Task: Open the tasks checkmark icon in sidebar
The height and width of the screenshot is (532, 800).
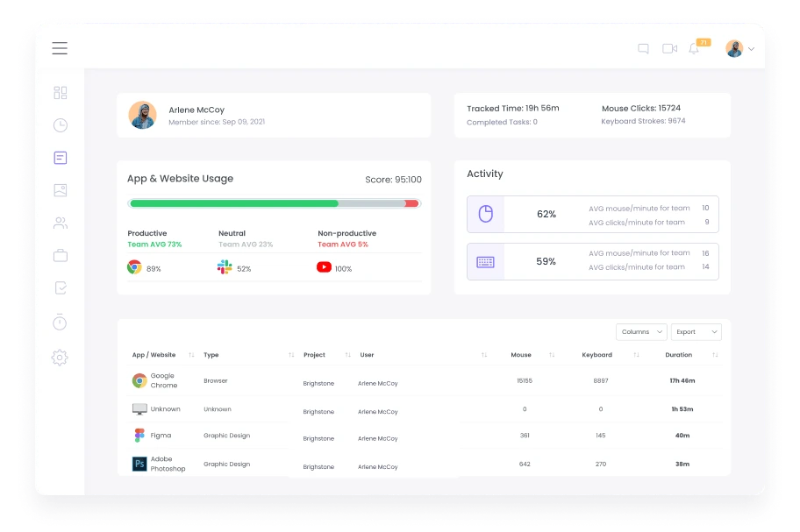Action: coord(61,288)
